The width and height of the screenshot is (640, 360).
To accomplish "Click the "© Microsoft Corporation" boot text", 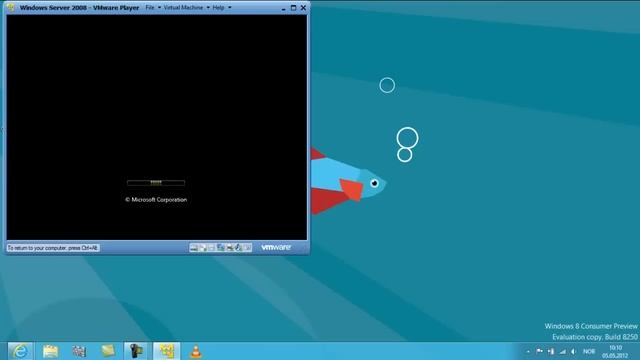I will pyautogui.click(x=156, y=200).
